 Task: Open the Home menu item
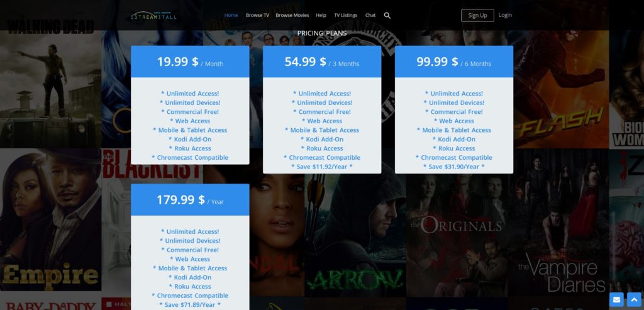pos(231,15)
